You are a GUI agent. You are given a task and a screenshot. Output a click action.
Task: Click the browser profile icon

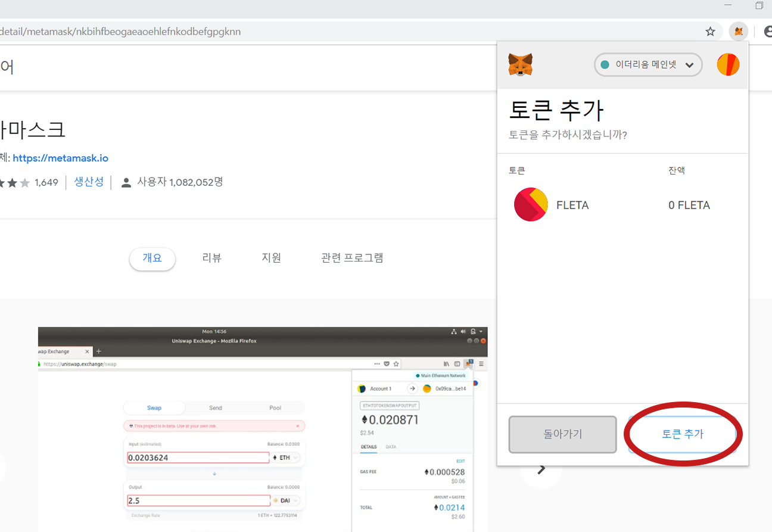767,31
